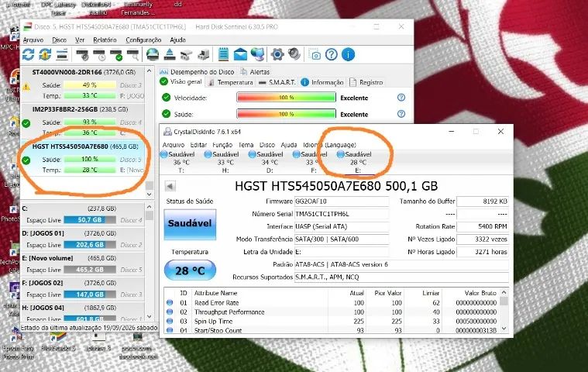This screenshot has height=372, width=588.
Task: Open Disco menu in Hard Disk Sentinel
Action: [59, 40]
